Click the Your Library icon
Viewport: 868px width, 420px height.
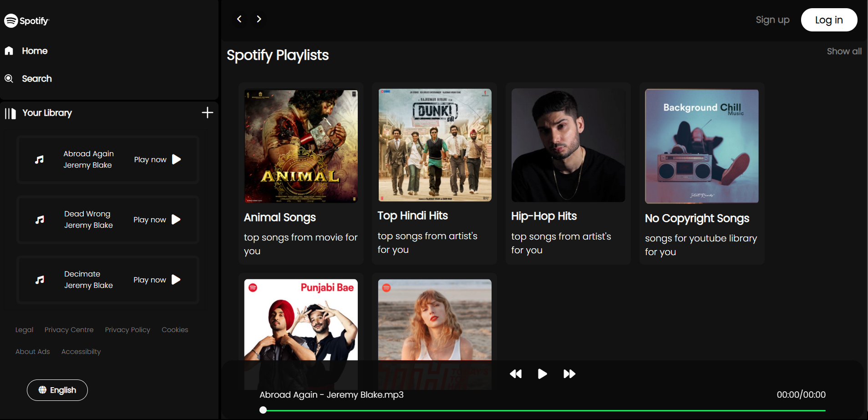coord(10,113)
